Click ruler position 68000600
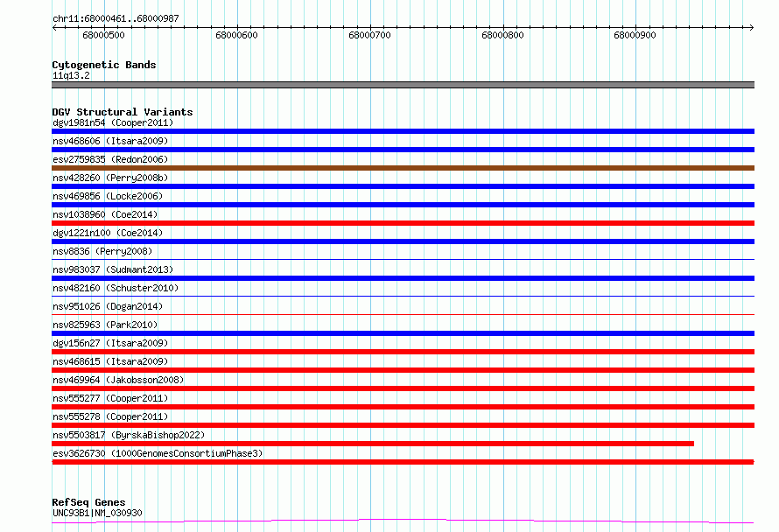 237,35
